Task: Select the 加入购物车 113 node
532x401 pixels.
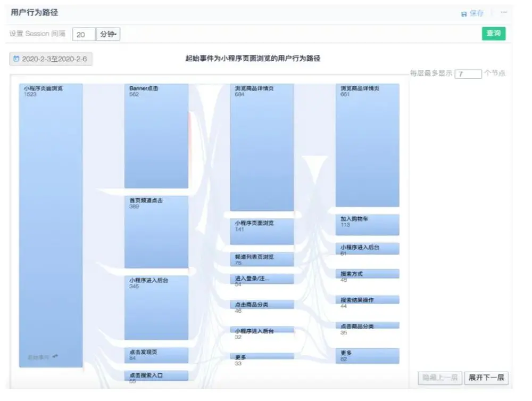Action: point(368,224)
